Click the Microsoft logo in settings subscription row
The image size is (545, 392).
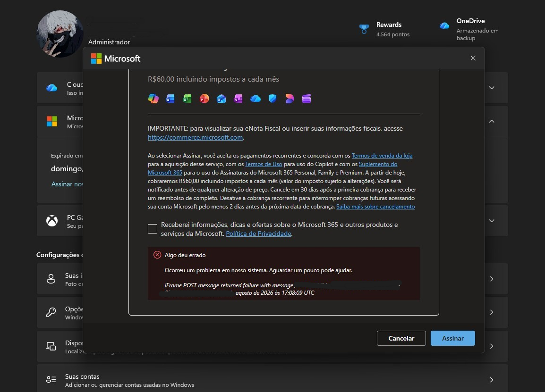52,121
